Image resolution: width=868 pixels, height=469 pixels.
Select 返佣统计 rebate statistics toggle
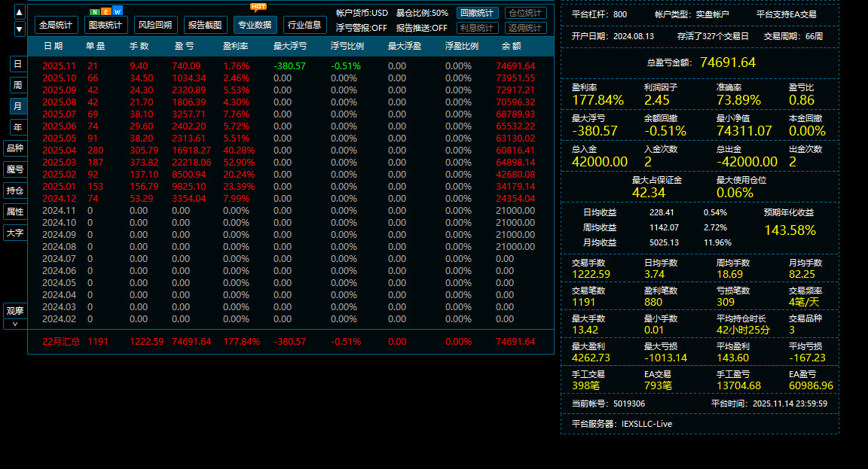pos(525,28)
